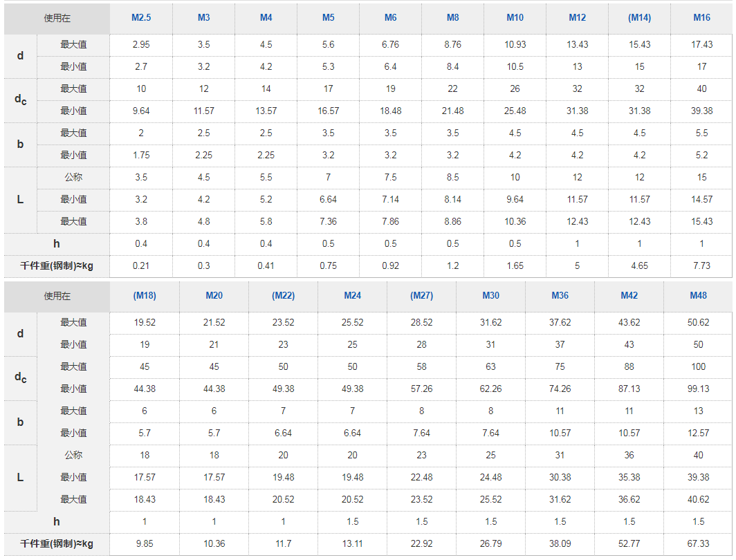736x560 pixels.
Task: Open the M36 size link
Action: (560, 295)
